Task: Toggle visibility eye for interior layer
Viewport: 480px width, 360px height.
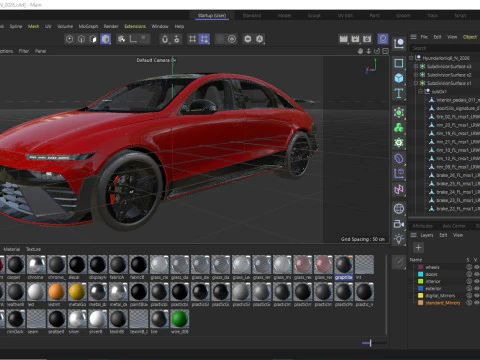Action: 476,281
